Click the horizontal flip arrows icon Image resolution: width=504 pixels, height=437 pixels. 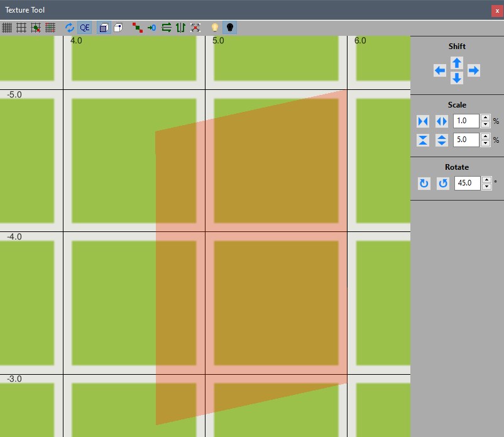pos(166,28)
